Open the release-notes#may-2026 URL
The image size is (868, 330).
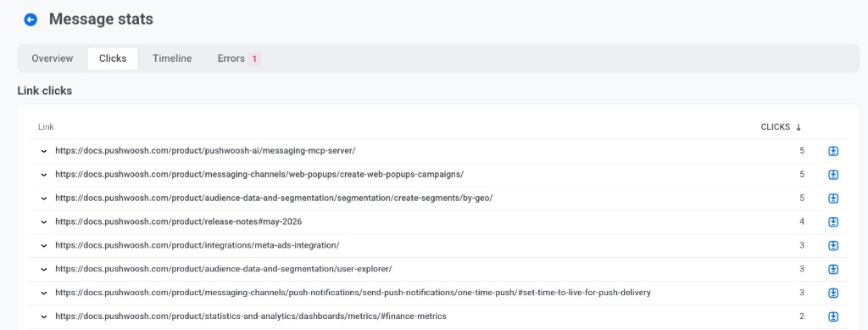(x=178, y=221)
